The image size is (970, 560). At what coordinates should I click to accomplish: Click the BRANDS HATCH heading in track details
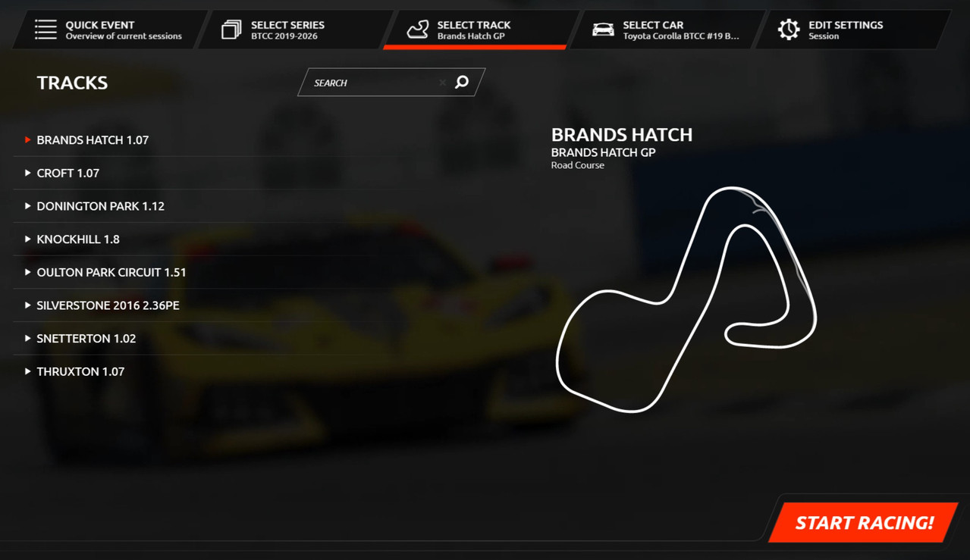pyautogui.click(x=621, y=135)
